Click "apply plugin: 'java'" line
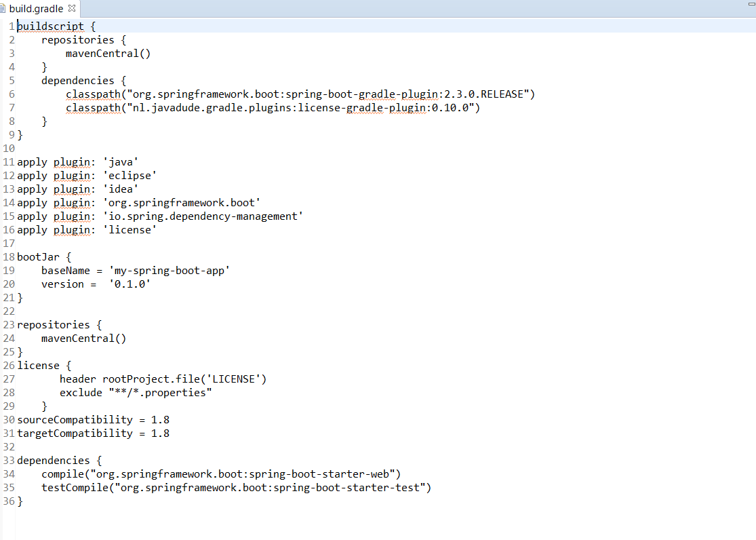The image size is (756, 540). pos(77,162)
